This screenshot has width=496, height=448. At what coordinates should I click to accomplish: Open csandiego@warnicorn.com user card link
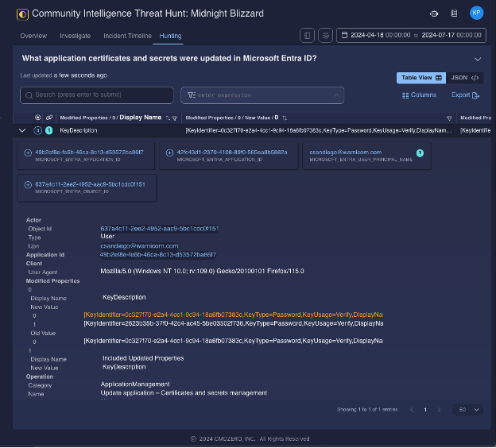[x=346, y=153]
